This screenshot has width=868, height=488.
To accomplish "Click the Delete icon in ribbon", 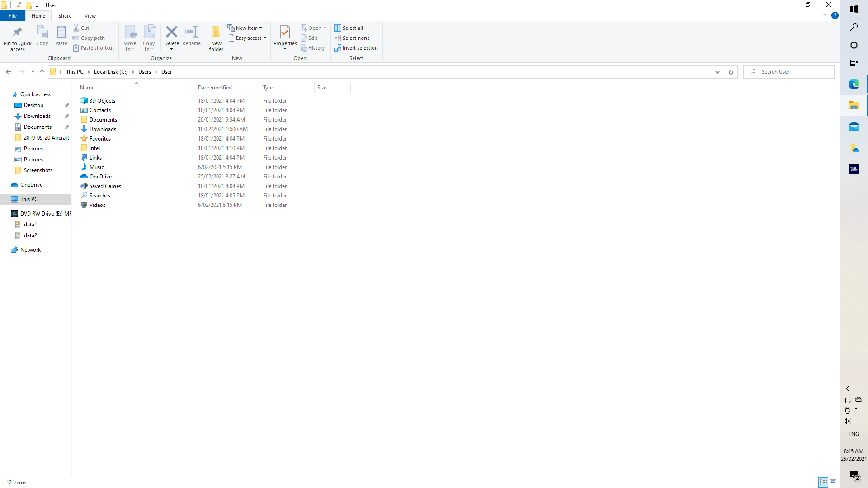I will 171,33.
